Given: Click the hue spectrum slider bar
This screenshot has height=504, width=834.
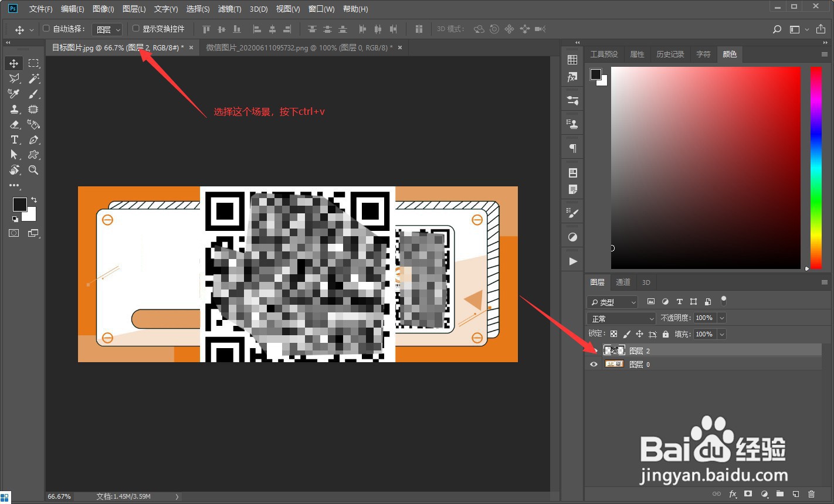Looking at the screenshot, I should point(816,168).
